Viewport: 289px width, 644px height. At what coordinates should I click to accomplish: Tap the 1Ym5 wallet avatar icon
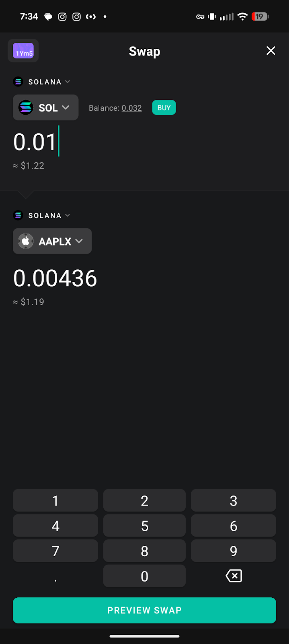(x=23, y=51)
